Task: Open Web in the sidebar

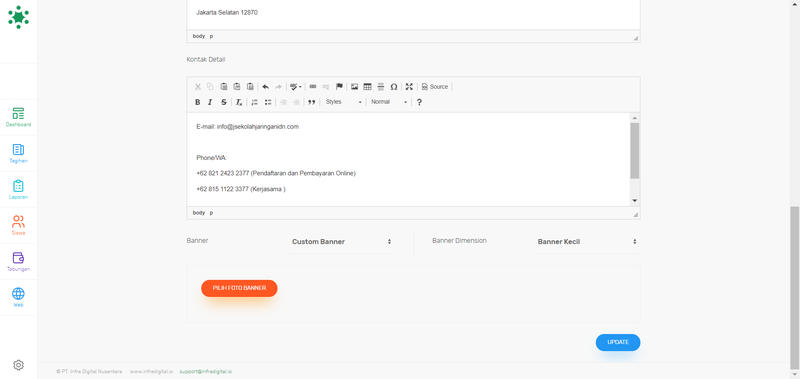Action: point(18,297)
